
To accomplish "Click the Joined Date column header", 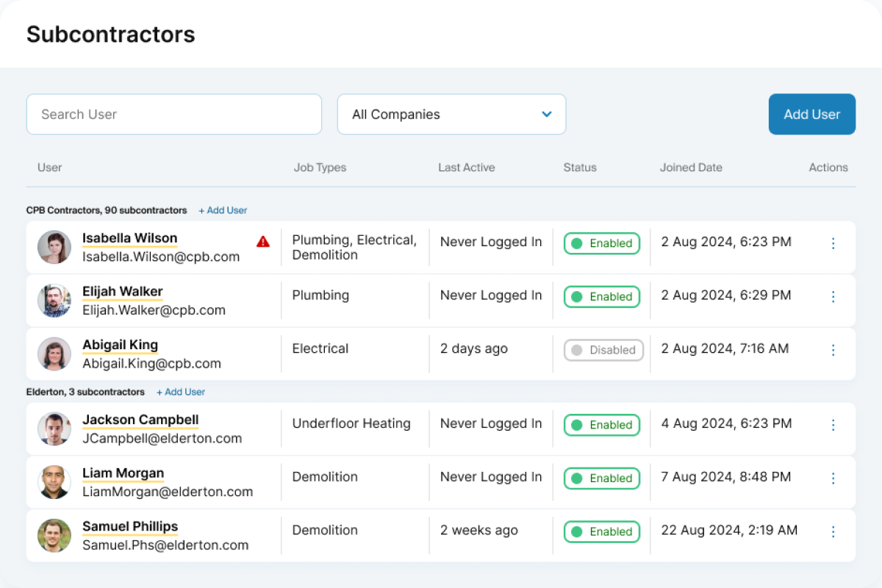I will coord(691,168).
